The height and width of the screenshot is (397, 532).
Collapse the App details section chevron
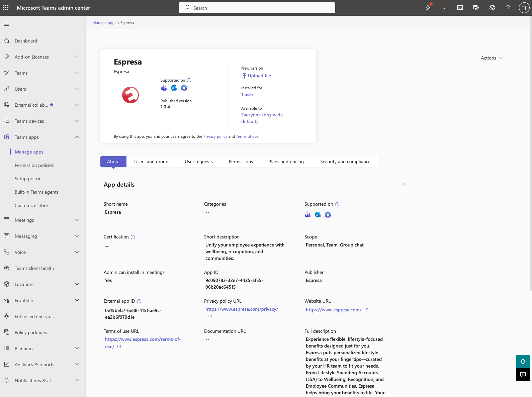click(405, 185)
